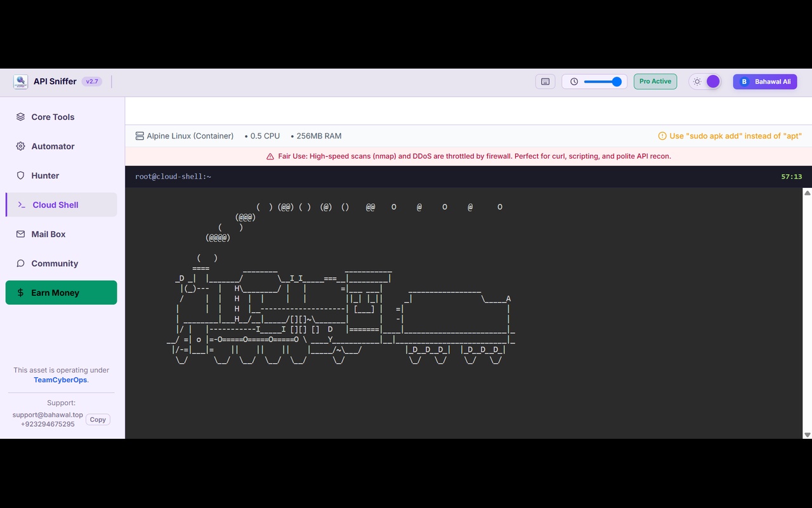
Task: Click the Earn Money button
Action: pyautogui.click(x=61, y=293)
